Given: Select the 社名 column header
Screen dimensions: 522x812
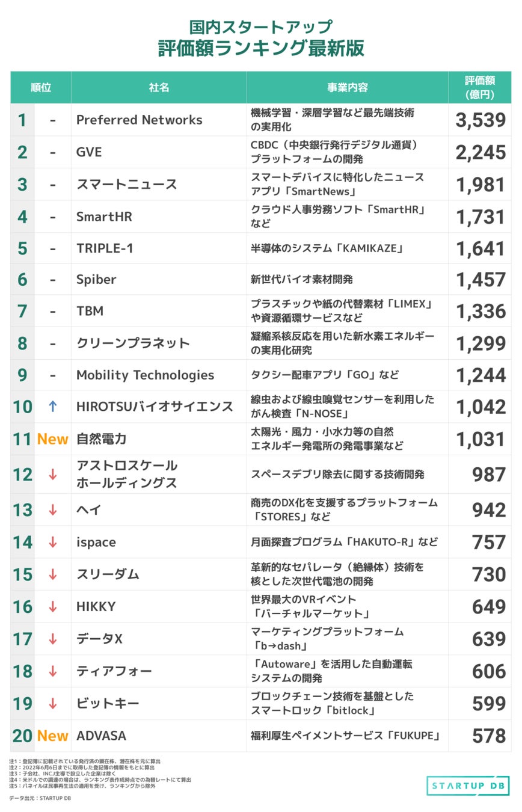Looking at the screenshot, I should coord(159,87).
